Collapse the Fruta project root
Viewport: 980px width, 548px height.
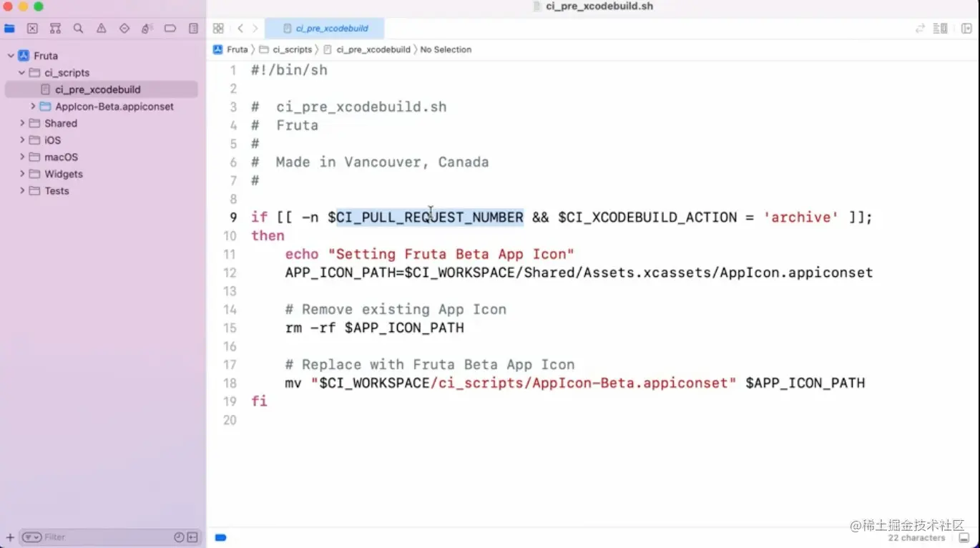click(11, 56)
